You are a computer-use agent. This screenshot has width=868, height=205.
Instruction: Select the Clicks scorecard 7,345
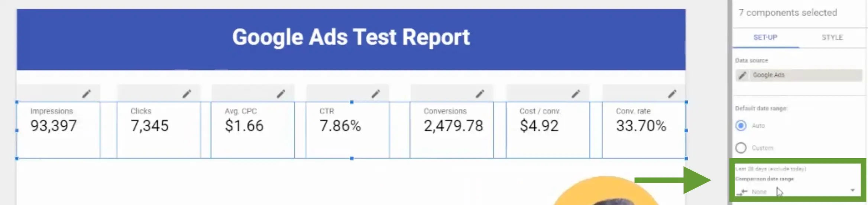pyautogui.click(x=159, y=130)
